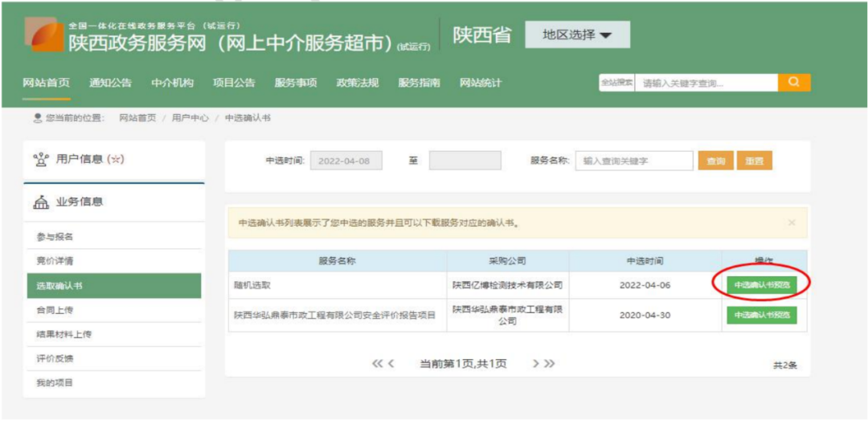Go to first page with double-left arrow
868x424 pixels.
(x=378, y=364)
